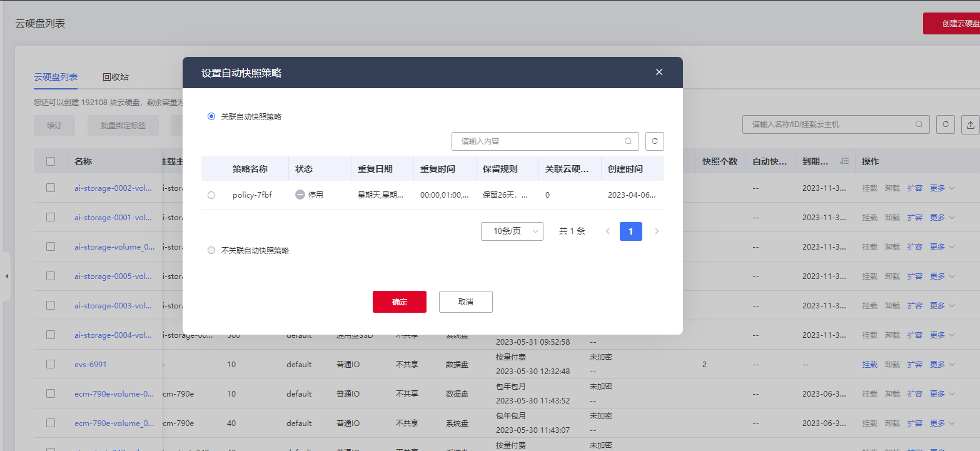
Task: Click the 策略名称 column header
Action: (250, 169)
